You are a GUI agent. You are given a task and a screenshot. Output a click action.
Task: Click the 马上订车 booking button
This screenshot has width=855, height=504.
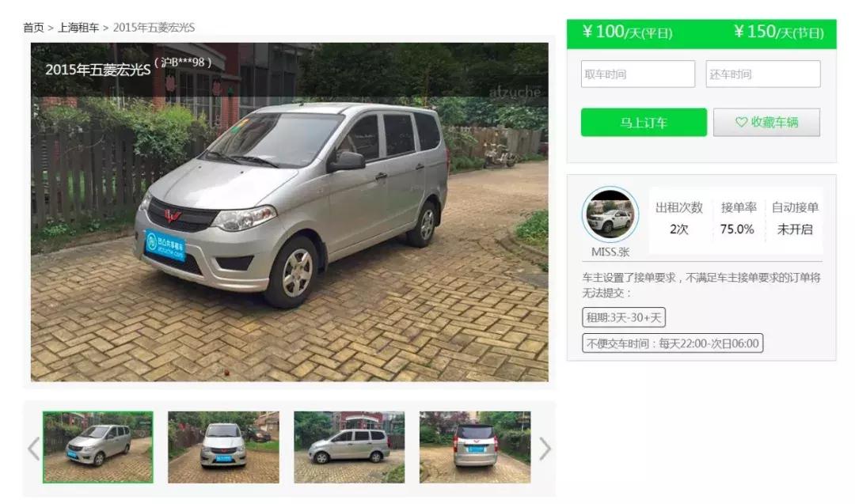point(644,122)
